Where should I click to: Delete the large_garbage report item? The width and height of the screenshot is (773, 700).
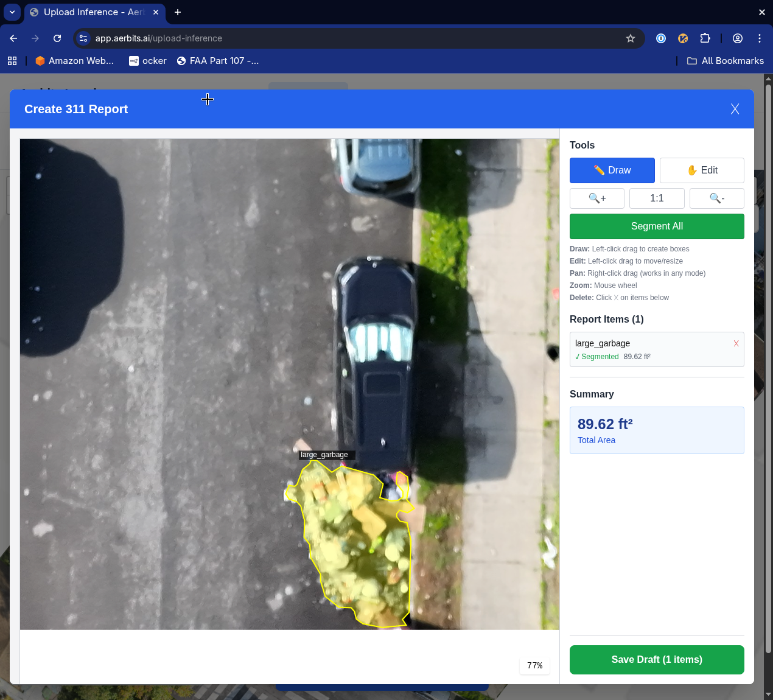[x=736, y=343]
